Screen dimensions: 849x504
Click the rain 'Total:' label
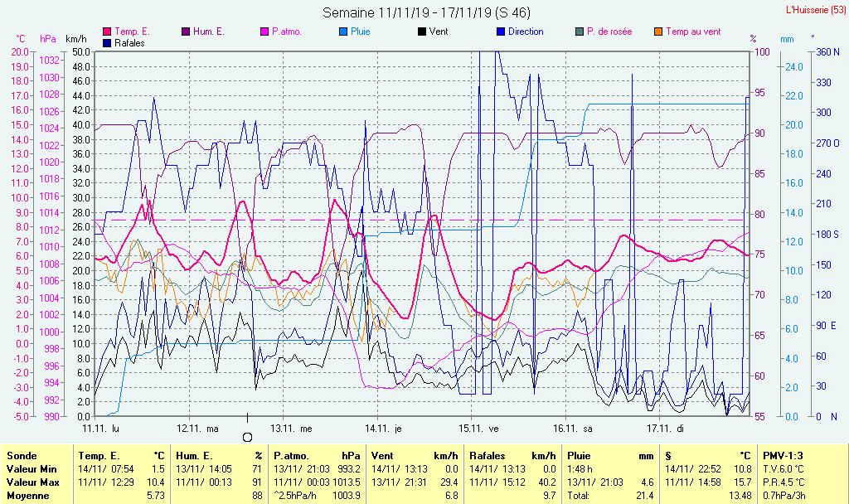pos(578,496)
